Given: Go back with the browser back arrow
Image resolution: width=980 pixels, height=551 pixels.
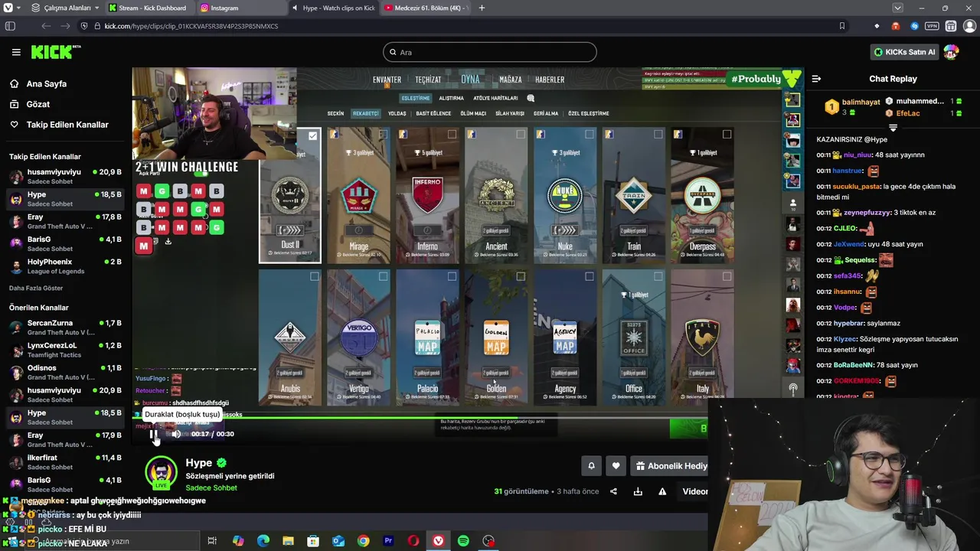Looking at the screenshot, I should pos(46,26).
